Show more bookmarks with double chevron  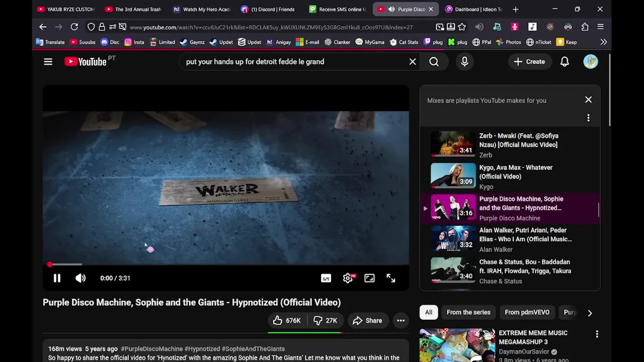click(x=603, y=42)
